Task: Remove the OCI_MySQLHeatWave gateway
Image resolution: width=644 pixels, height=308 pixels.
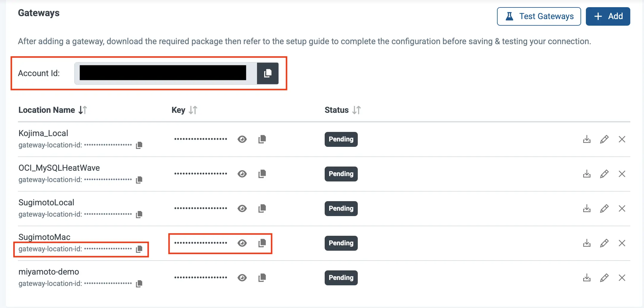Action: (622, 174)
